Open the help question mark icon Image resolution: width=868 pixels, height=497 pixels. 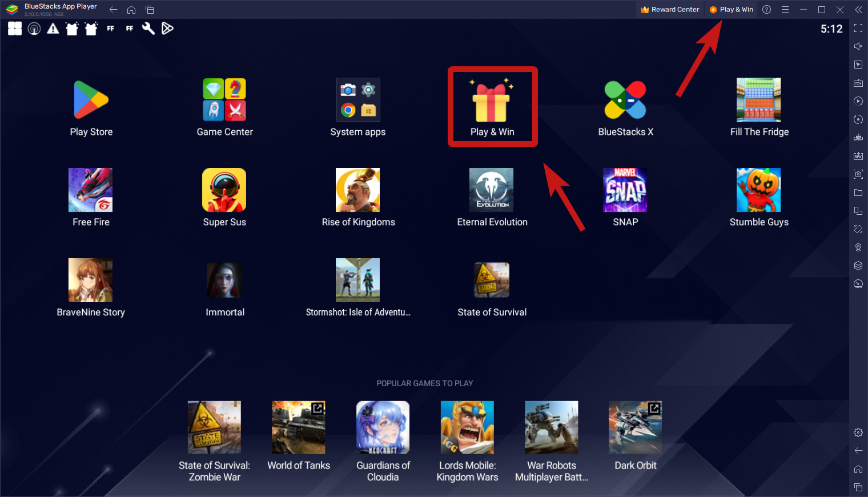click(x=767, y=10)
